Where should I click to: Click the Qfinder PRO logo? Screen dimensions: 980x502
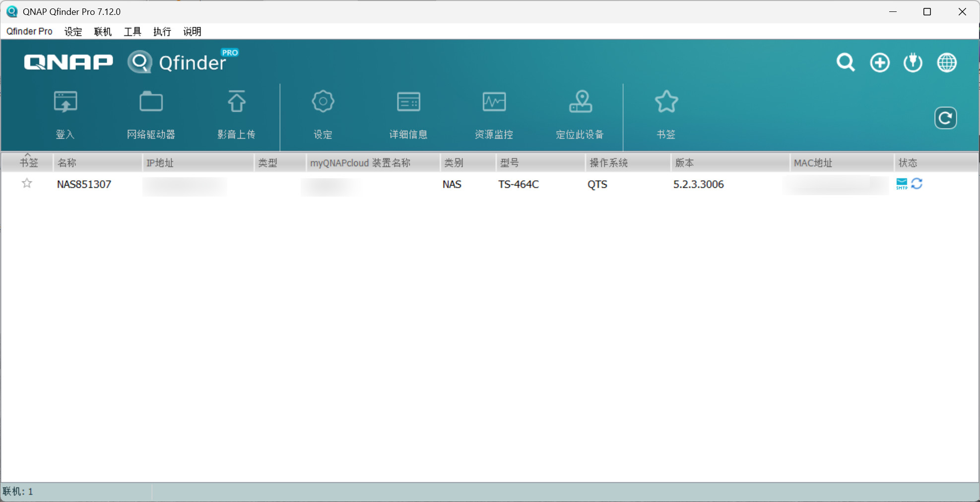(x=183, y=62)
